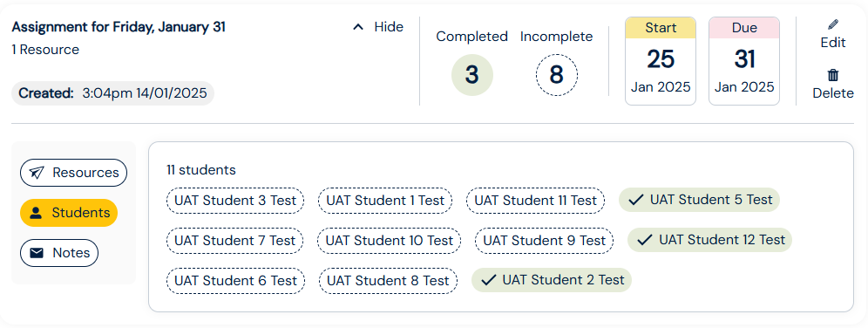Viewport: 868px width, 328px height.
Task: Click checkmark on UAT Student 12 Test
Action: coord(645,240)
